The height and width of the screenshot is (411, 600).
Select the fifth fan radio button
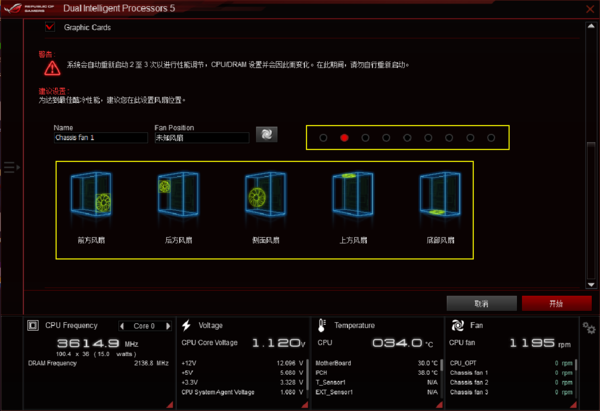[407, 138]
